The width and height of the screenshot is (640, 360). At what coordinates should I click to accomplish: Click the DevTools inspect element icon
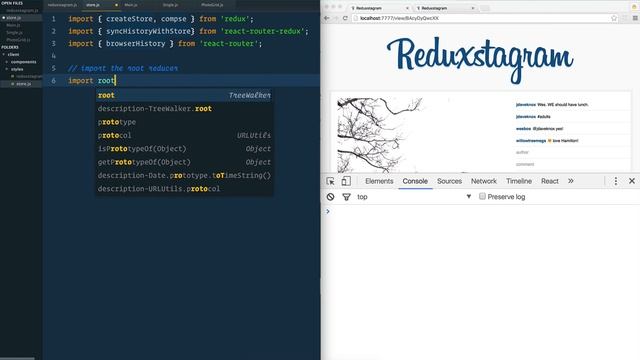click(330, 181)
